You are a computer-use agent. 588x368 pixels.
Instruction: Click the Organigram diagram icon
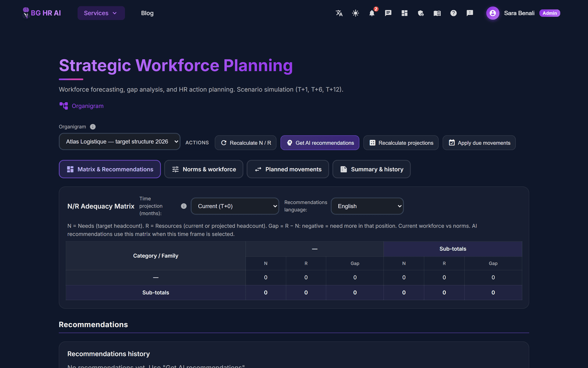pos(64,106)
